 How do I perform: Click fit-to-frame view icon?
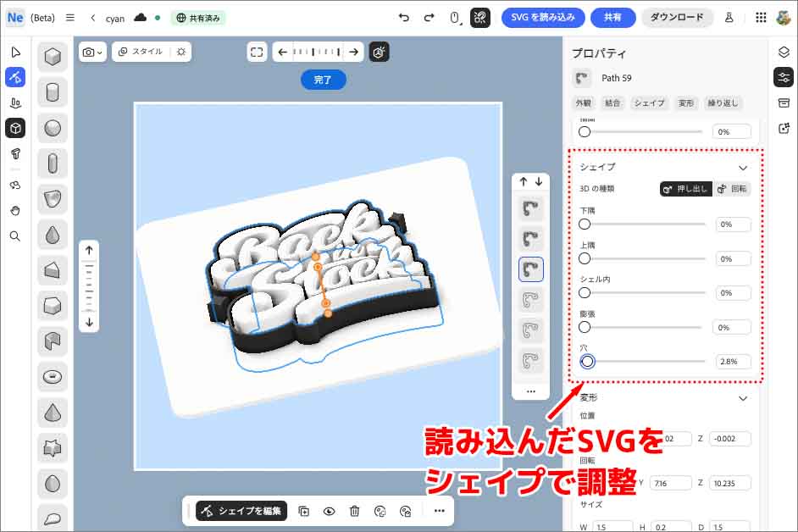tap(257, 52)
